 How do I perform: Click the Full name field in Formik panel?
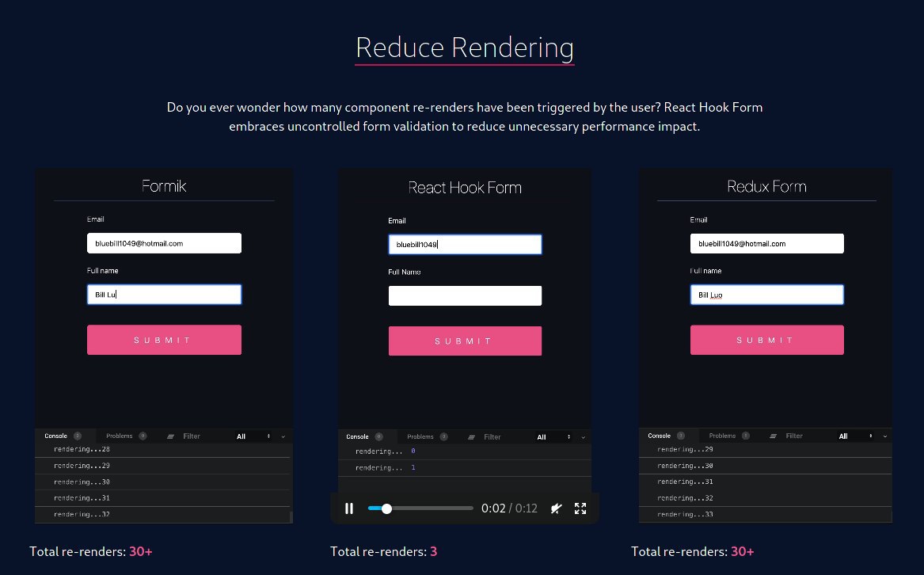164,295
